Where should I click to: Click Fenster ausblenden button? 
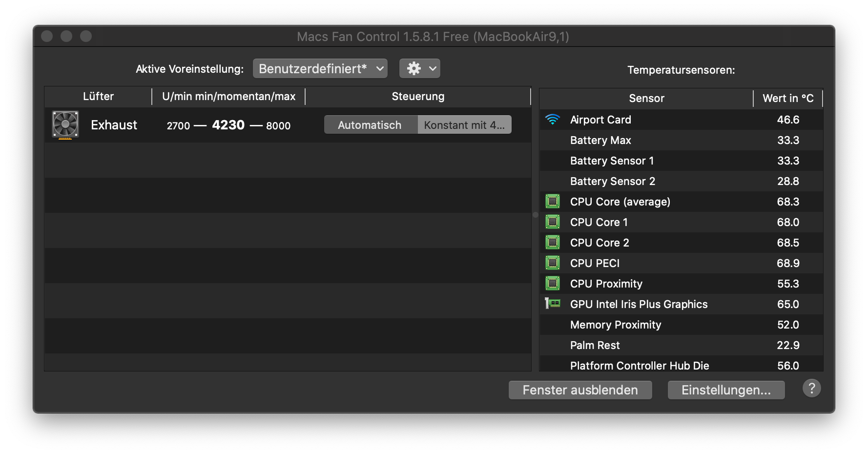coord(580,390)
